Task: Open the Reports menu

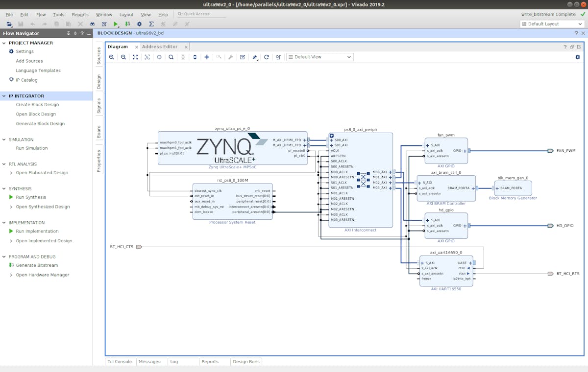Action: (80, 15)
